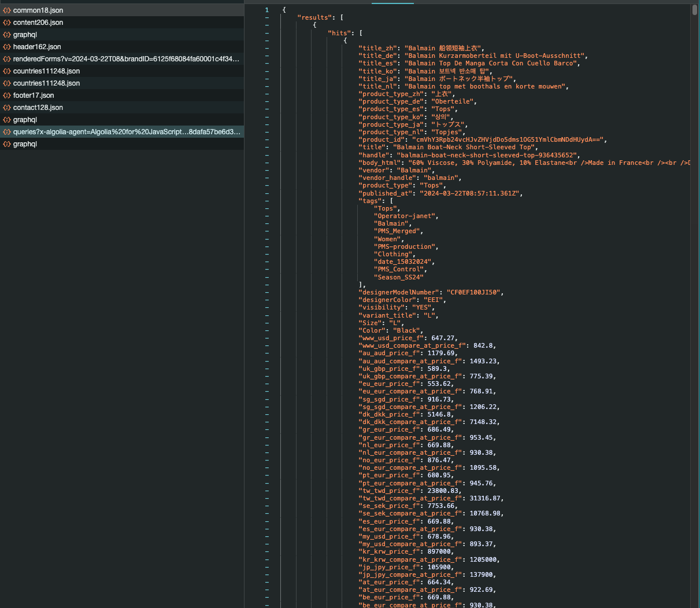
Task: Click the "at_eur_price_f" 664.34 line
Action: (x=406, y=582)
